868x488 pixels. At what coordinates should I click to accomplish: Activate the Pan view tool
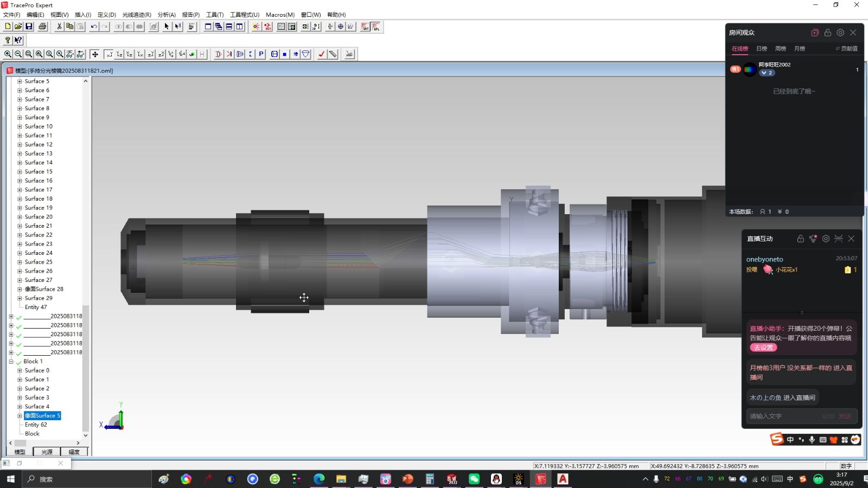pos(95,54)
